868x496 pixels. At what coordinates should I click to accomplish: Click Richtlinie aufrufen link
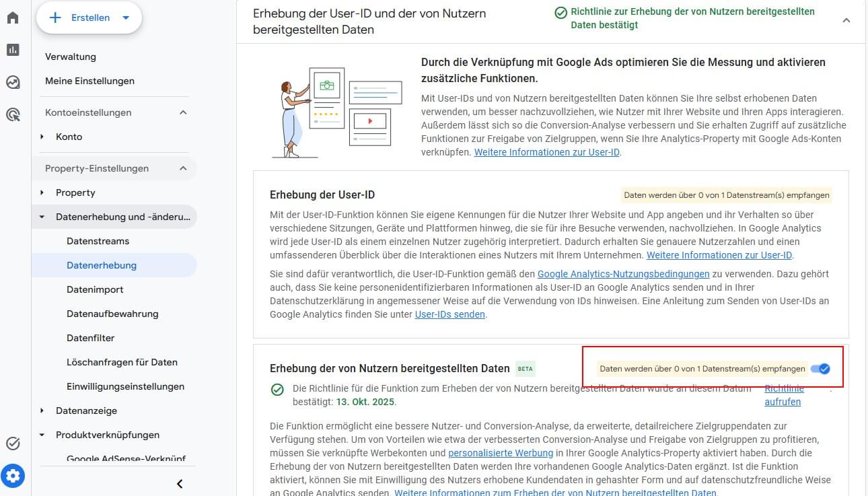pos(784,395)
